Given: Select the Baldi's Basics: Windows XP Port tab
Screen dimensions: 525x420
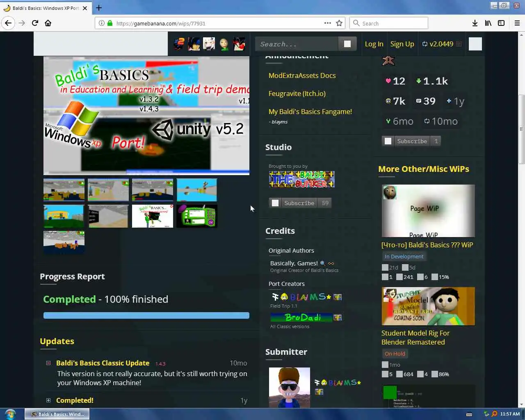Looking at the screenshot, I should tap(46, 8).
